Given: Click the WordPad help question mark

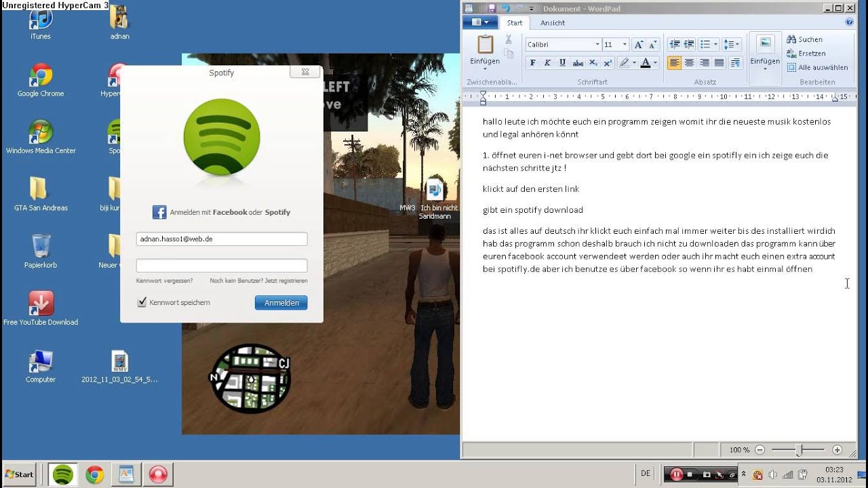Looking at the screenshot, I should click(x=849, y=22).
